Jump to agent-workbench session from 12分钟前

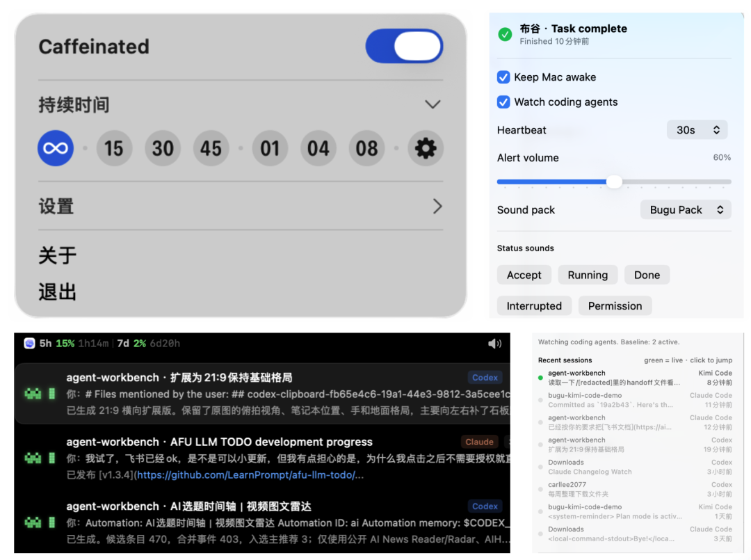pyautogui.click(x=635, y=422)
